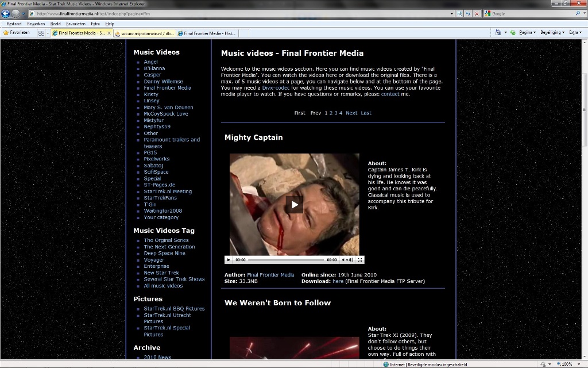Go to page 4 of music videos
Screen dimensions: 588x368
(341, 113)
